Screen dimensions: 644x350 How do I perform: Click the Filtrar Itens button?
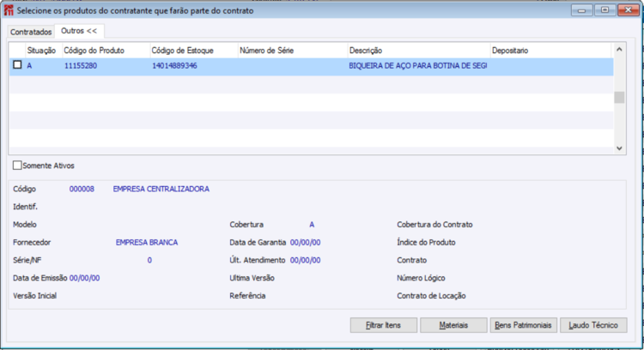pos(383,325)
